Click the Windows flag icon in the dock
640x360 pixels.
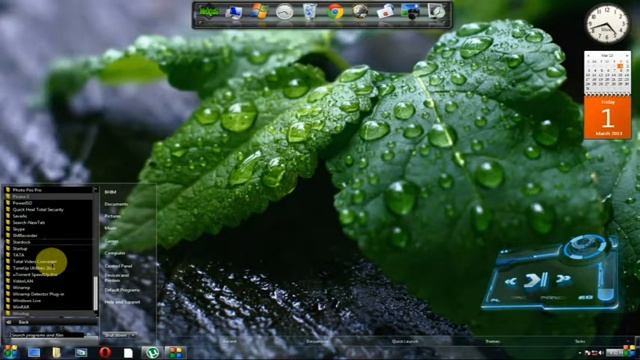[x=259, y=12]
